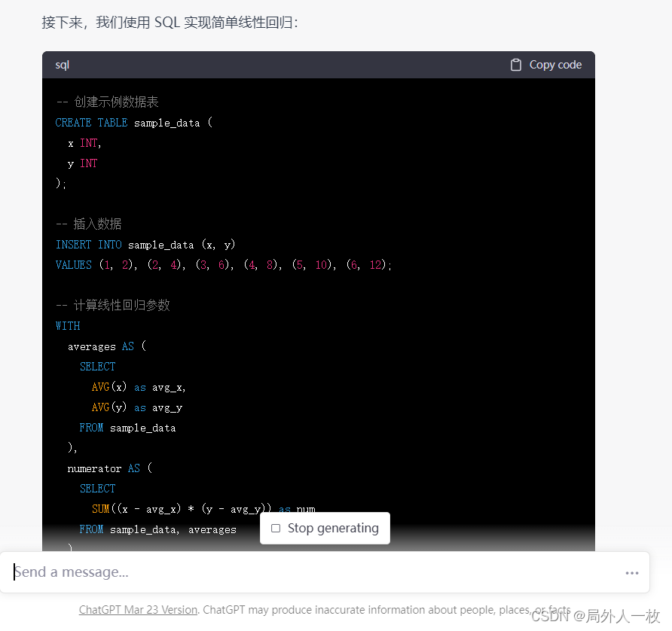Viewport: 672px width, 631px height.
Task: Click the sql language label
Action: point(62,65)
